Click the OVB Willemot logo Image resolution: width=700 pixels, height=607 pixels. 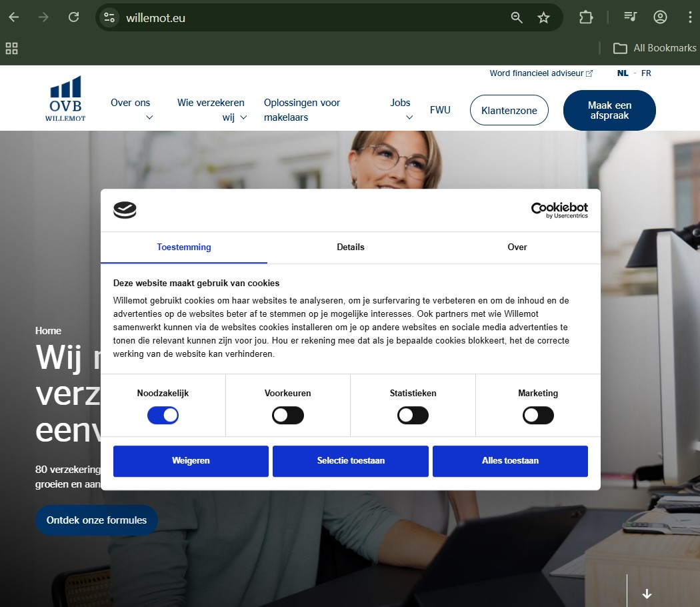coord(65,99)
